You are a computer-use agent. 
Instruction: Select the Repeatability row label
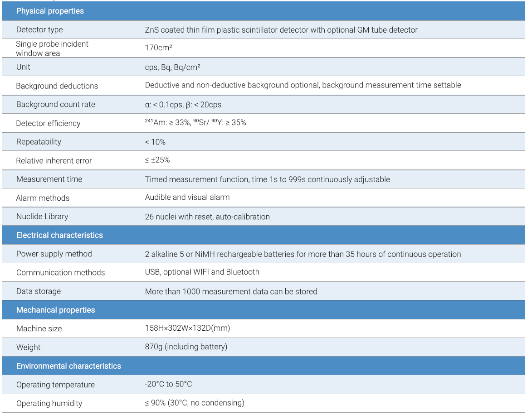[x=39, y=142]
